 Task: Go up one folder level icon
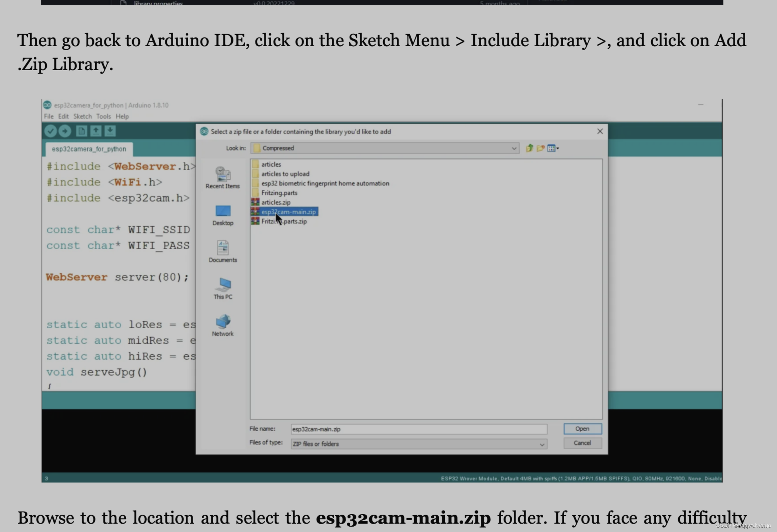pos(529,148)
